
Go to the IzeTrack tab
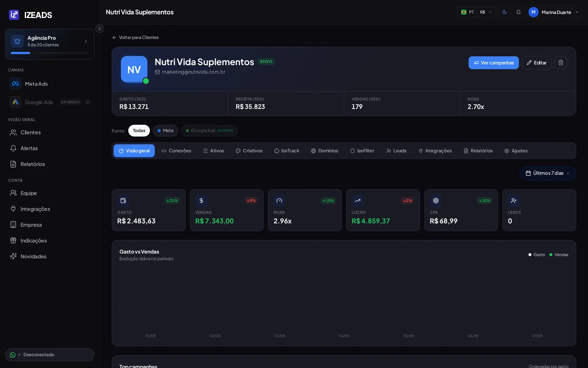287,151
